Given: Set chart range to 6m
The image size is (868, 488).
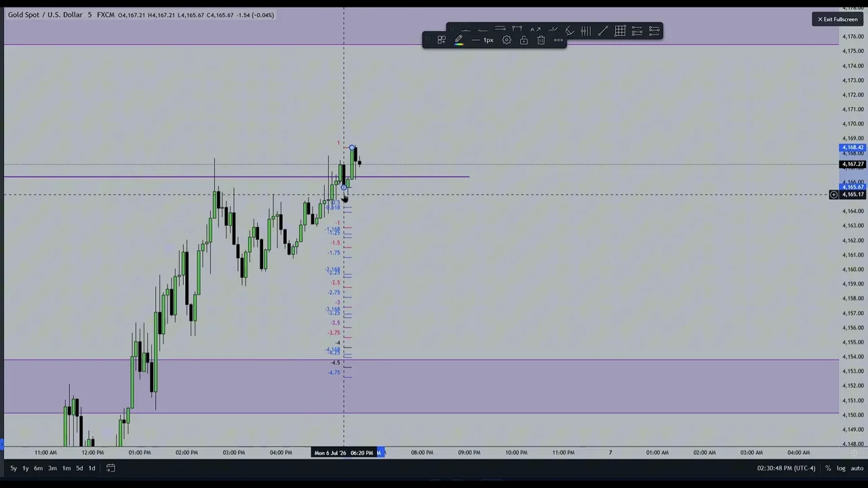Looking at the screenshot, I should pos(38,468).
